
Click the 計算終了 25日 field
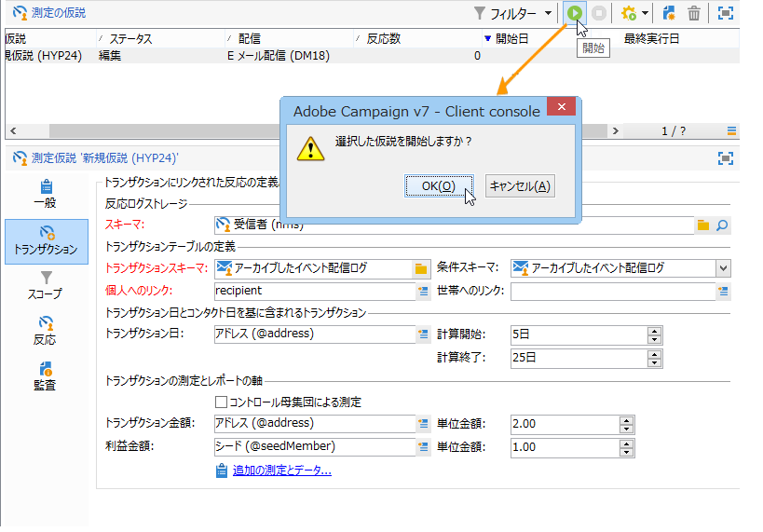[579, 358]
